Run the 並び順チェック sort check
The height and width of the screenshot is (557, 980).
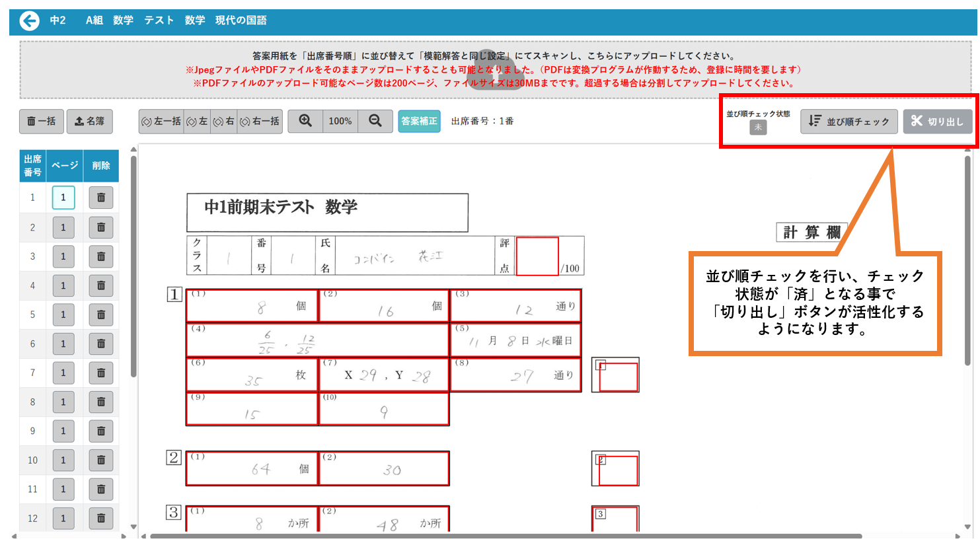pyautogui.click(x=848, y=122)
